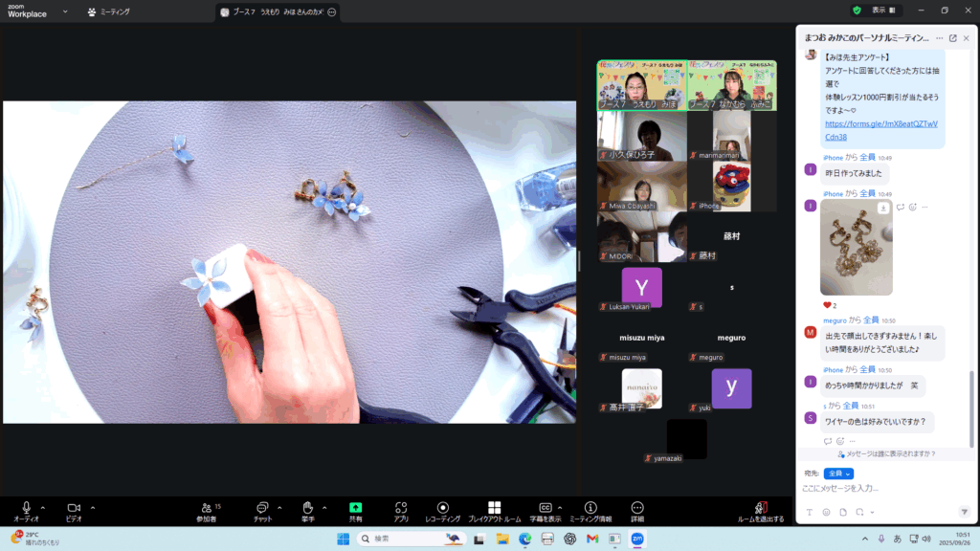Toggle the 挙手 raise hand button

click(x=307, y=511)
